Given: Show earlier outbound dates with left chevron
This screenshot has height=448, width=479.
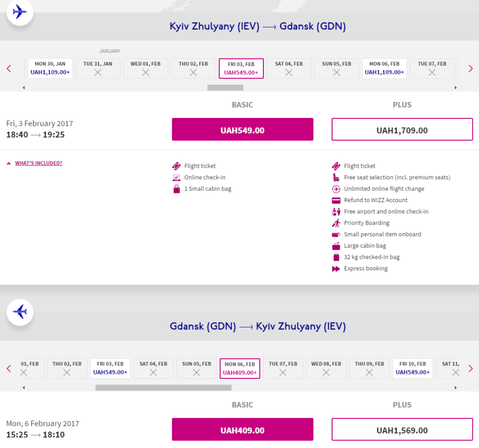Looking at the screenshot, I should tap(9, 68).
